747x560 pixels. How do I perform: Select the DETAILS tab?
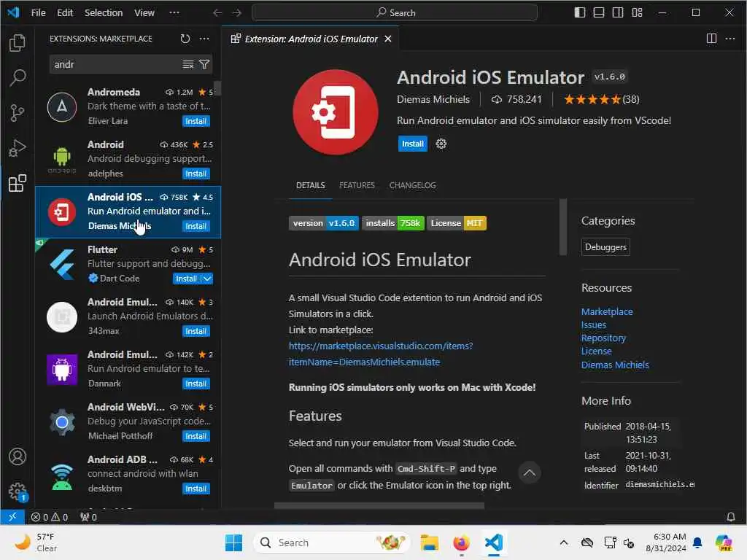coord(311,185)
